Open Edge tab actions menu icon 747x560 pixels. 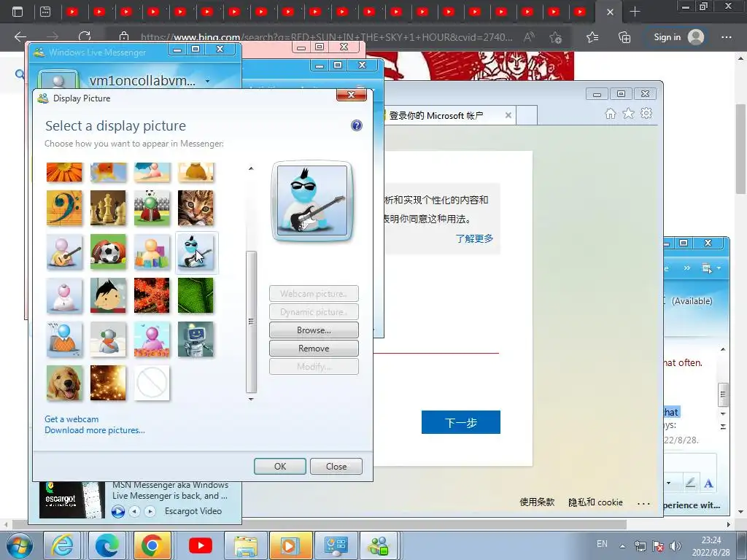coord(18,12)
